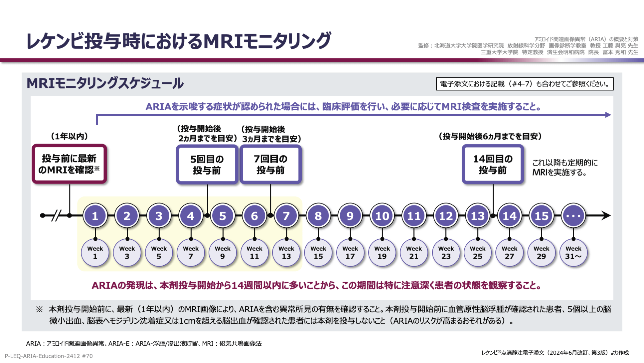Click the Week 13 bubble
644x363 pixels.
point(286,253)
